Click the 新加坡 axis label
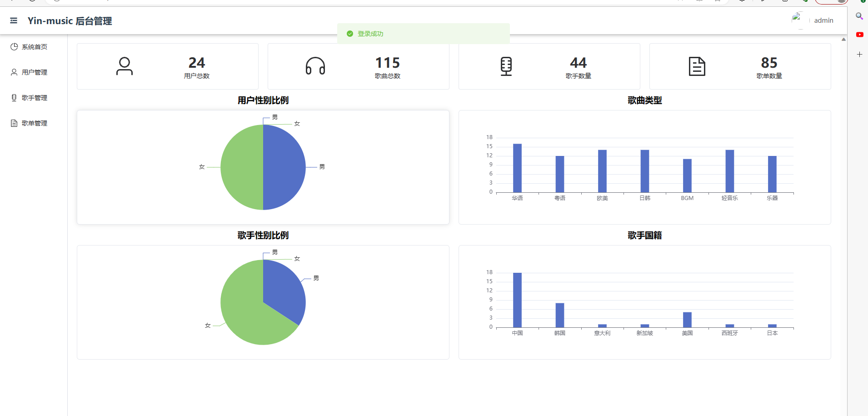Screen dimensions: 868x416 click(x=645, y=333)
